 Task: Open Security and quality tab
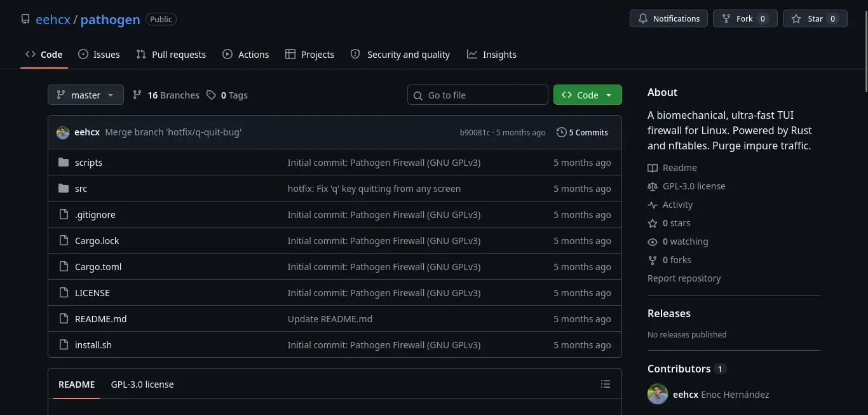(400, 55)
